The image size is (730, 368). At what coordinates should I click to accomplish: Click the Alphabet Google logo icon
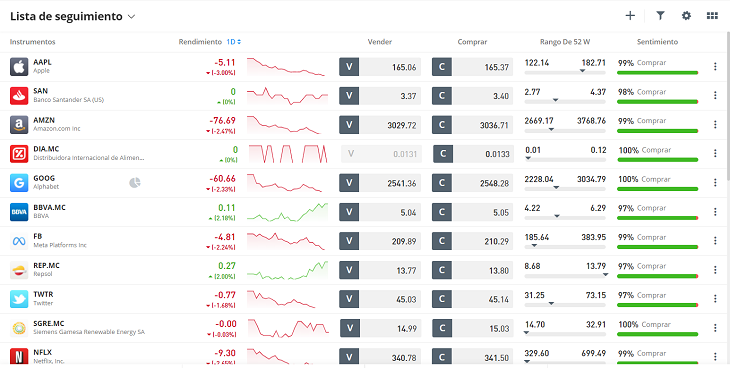point(19,183)
